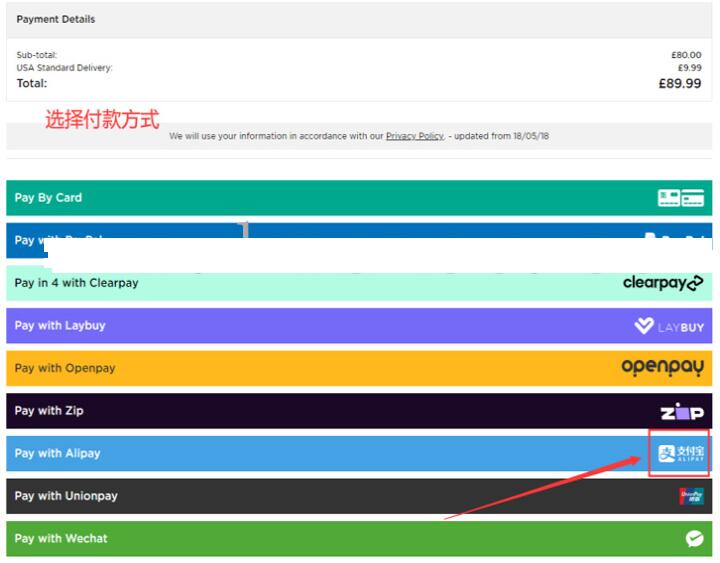Image resolution: width=720 pixels, height=563 pixels.
Task: Select Pay with Openpay option
Action: tap(359, 368)
